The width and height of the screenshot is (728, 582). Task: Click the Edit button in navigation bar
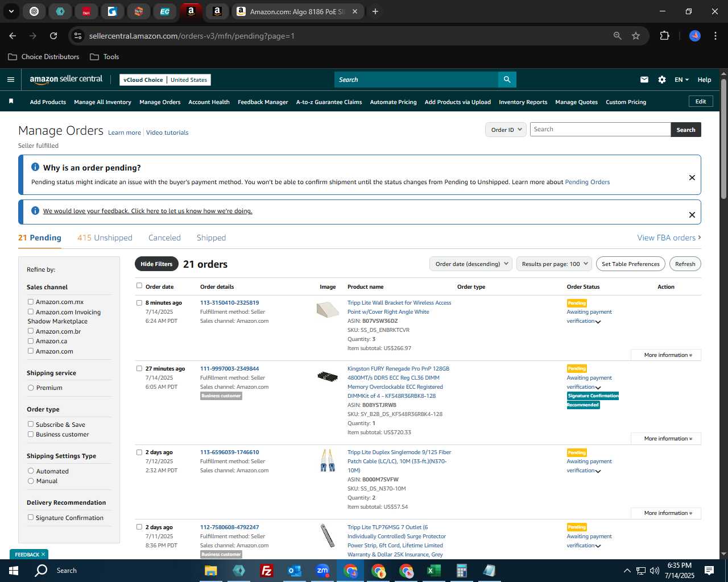pyautogui.click(x=701, y=101)
